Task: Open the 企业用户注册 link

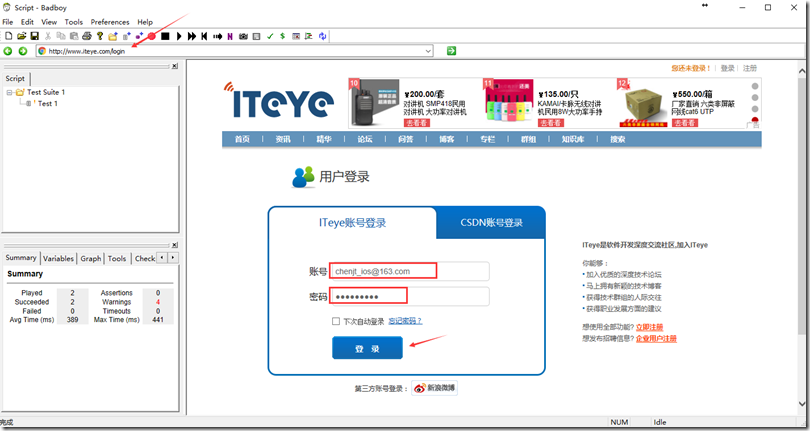Action: point(656,339)
